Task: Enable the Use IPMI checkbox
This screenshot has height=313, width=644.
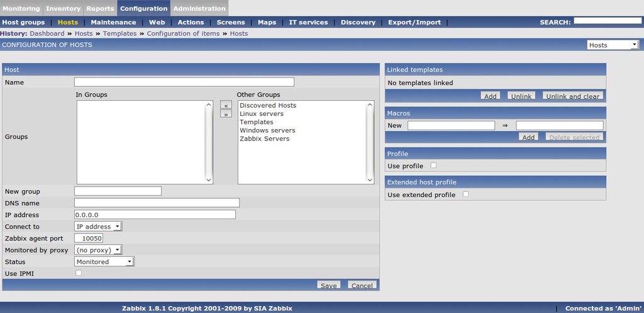Action: tap(79, 273)
